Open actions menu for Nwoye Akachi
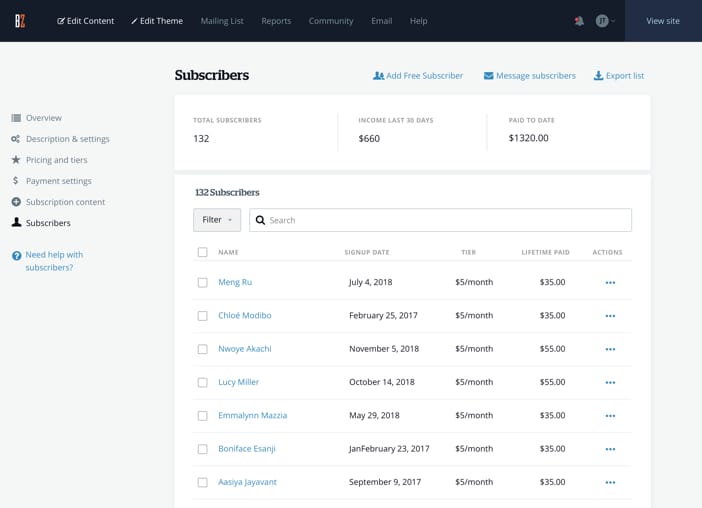Screen dimensions: 702x508 [610, 349]
